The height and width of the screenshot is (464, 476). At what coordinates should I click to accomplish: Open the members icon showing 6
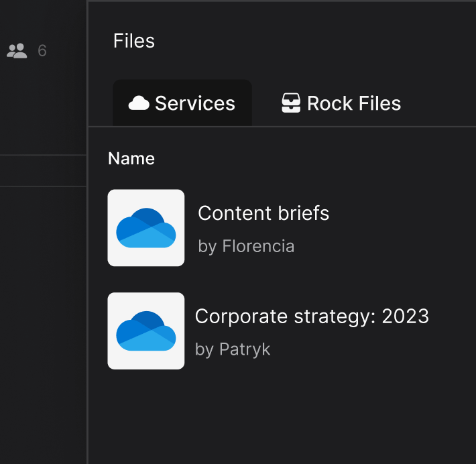[17, 51]
